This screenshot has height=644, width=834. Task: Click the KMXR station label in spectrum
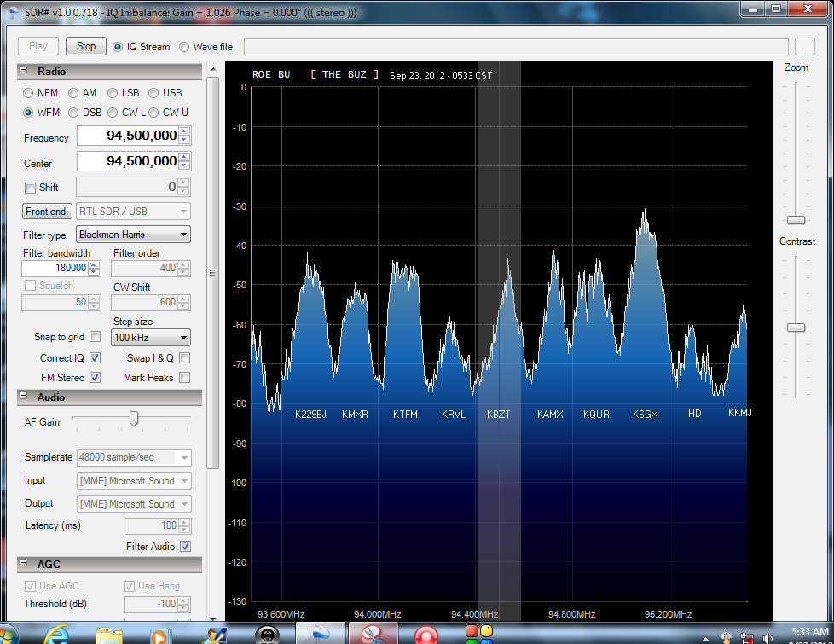click(355, 414)
